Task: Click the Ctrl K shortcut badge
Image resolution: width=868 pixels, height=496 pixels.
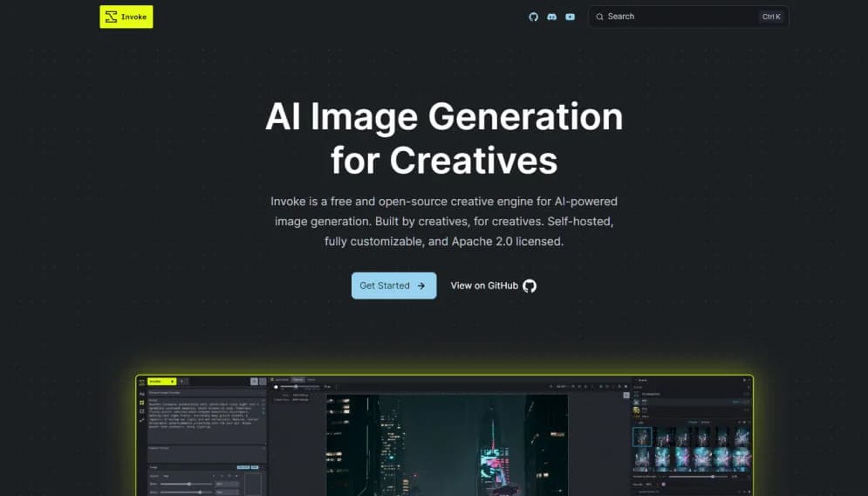Action: pos(771,17)
